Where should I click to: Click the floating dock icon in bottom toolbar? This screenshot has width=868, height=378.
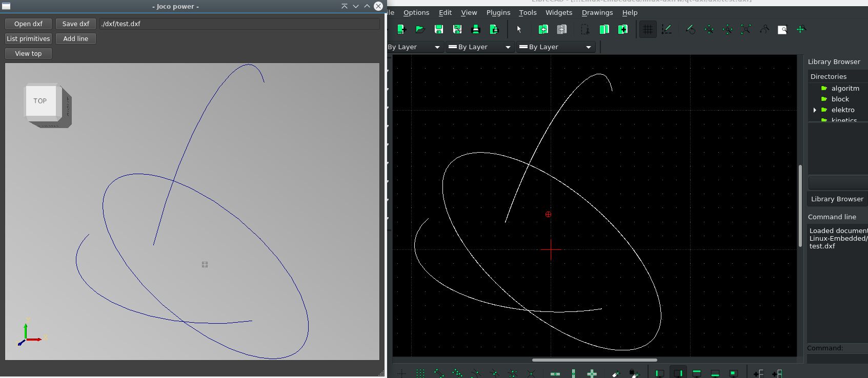pos(733,373)
